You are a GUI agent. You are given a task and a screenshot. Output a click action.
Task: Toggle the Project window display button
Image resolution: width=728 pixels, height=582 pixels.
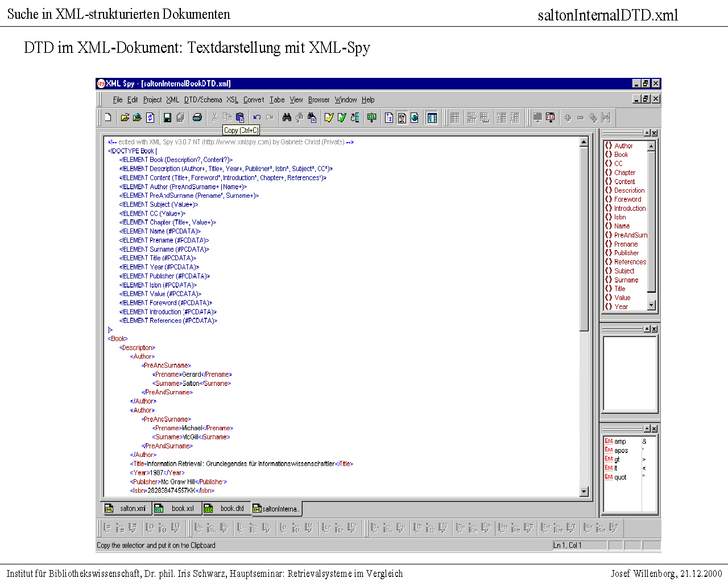(432, 118)
